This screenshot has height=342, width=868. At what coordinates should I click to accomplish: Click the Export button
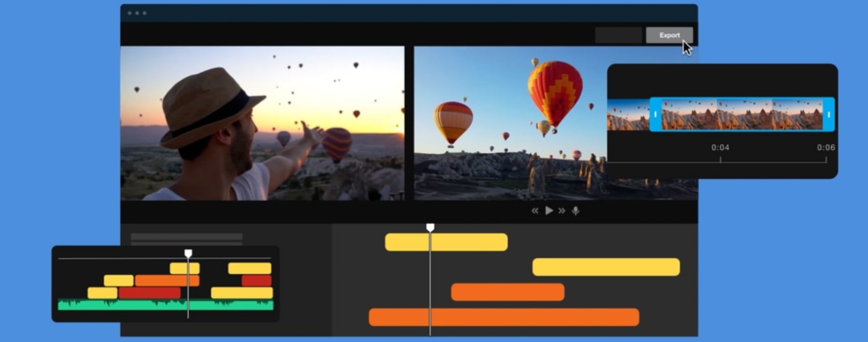669,35
